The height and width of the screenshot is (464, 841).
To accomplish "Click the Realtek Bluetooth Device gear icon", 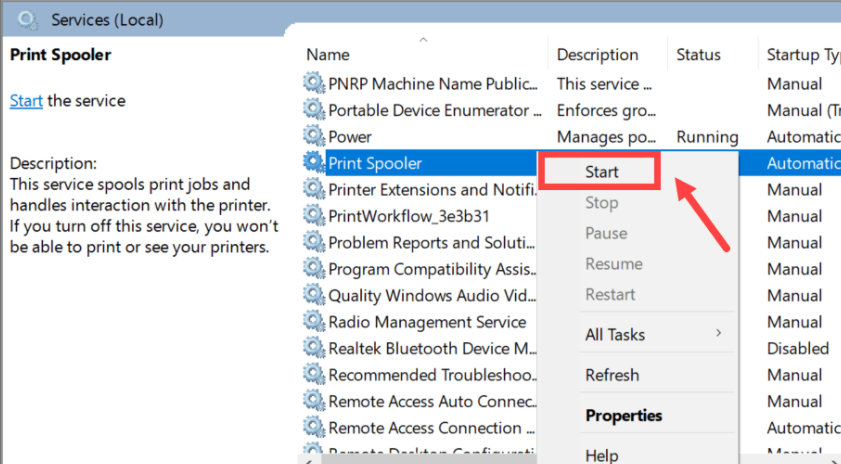I will click(x=315, y=348).
